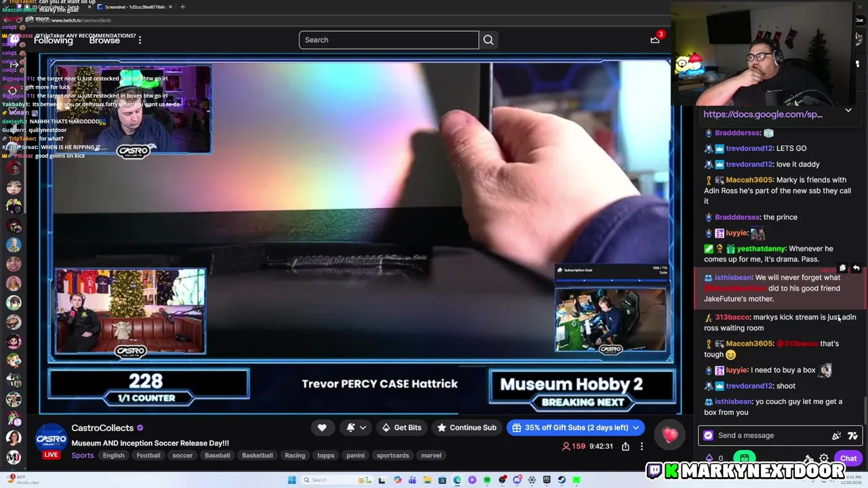The width and height of the screenshot is (868, 488).
Task: Open a new browser tab
Action: point(182,7)
